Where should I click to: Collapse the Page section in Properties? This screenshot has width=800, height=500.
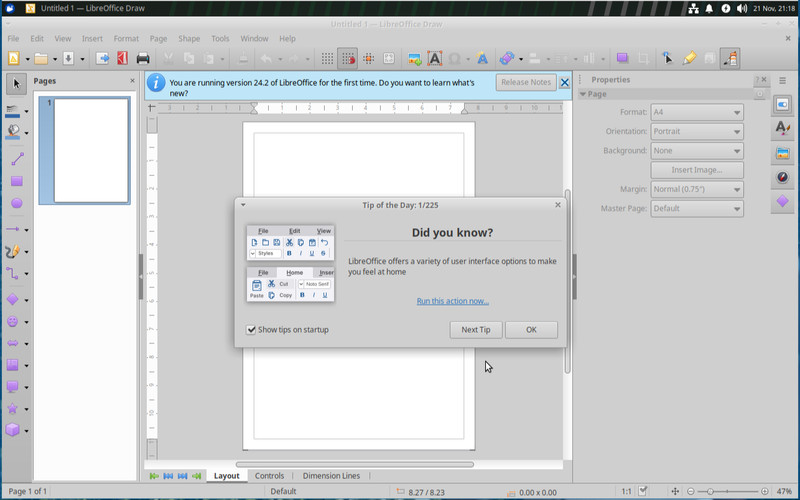[583, 94]
